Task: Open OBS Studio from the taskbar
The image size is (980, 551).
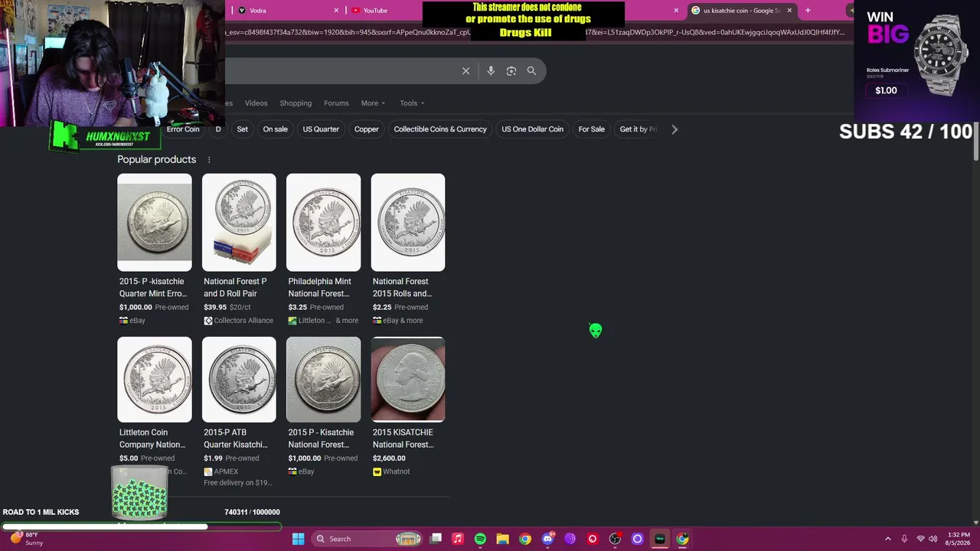Action: tap(615, 539)
